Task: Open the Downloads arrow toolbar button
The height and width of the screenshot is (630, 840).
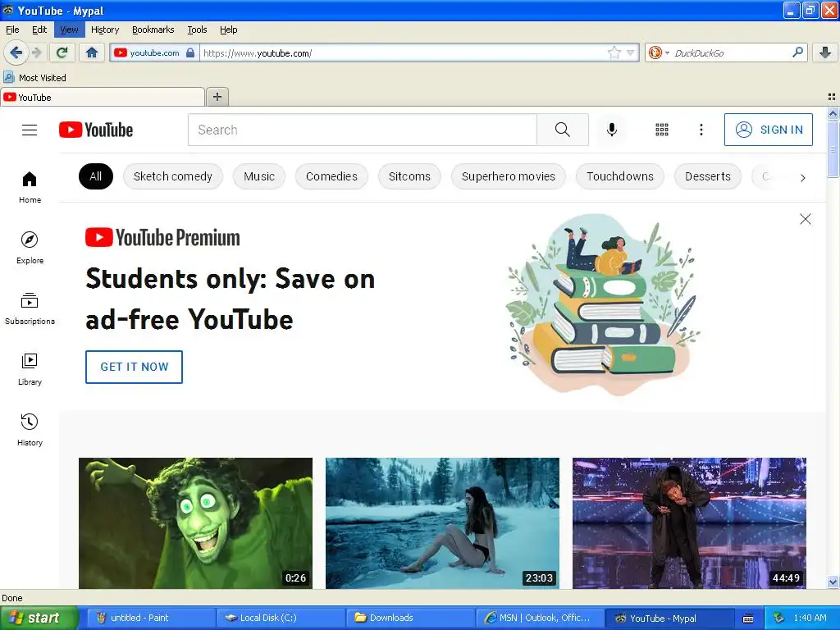Action: pos(825,52)
